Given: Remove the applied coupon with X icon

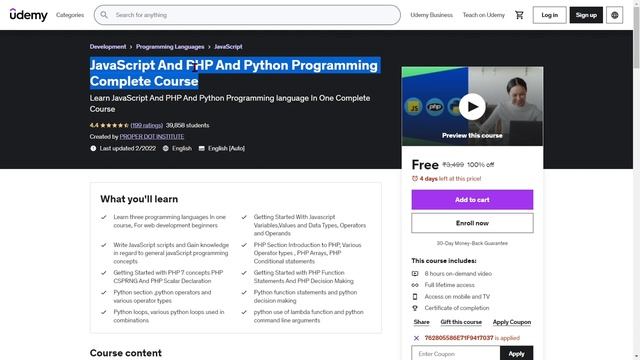Looking at the screenshot, I should (x=416, y=338).
